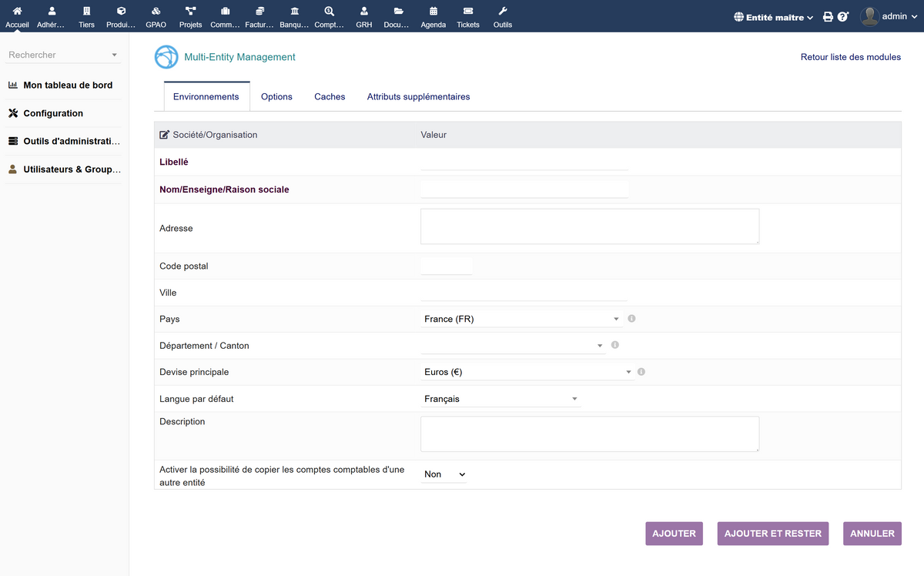The height and width of the screenshot is (576, 924).
Task: Select the Tickets module icon
Action: (468, 15)
